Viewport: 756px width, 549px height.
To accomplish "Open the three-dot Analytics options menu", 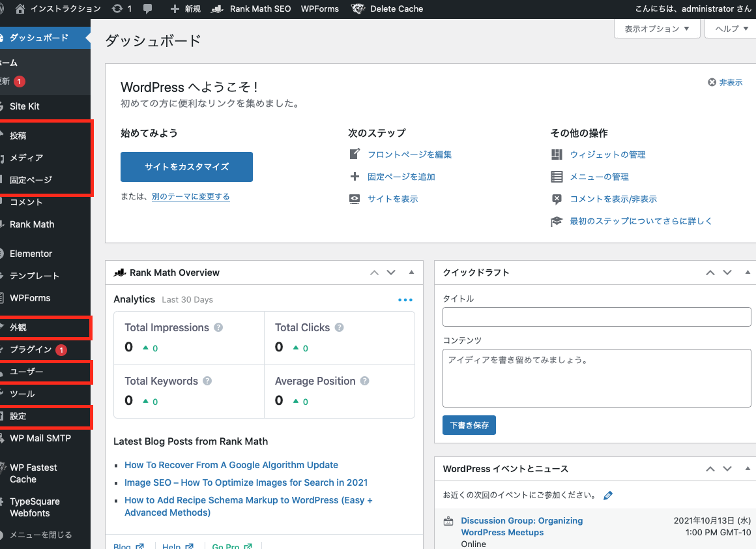I will point(405,300).
